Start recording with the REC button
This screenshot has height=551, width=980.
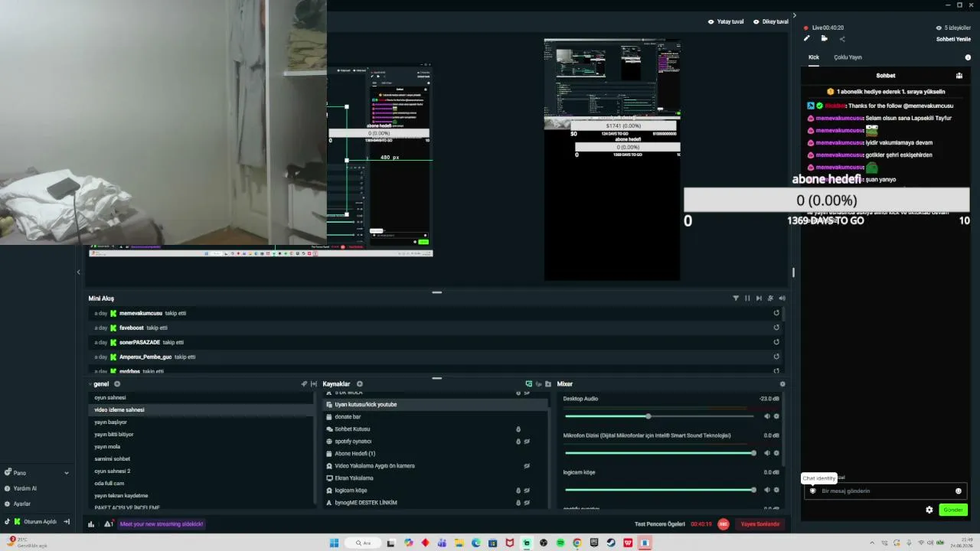723,524
